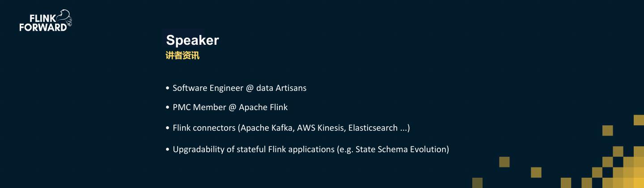This screenshot has width=644, height=188.
Task: Click the words Apache Kafka
Action: (x=267, y=128)
